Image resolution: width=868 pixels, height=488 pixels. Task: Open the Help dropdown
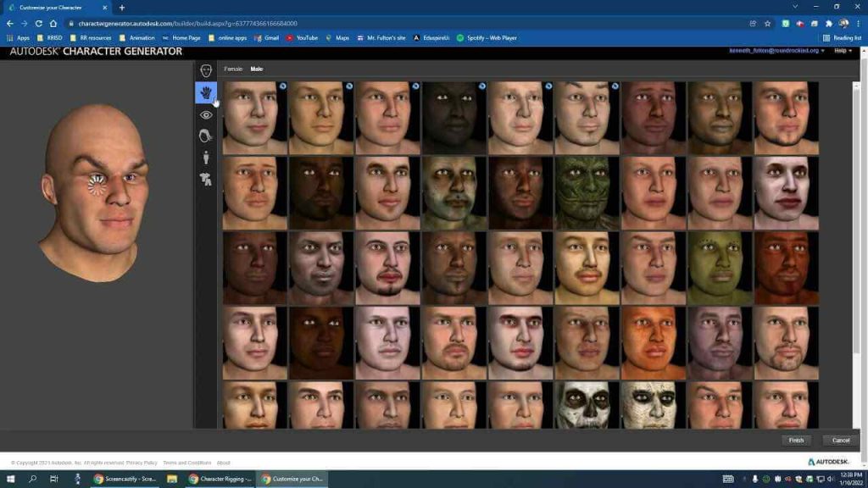843,51
